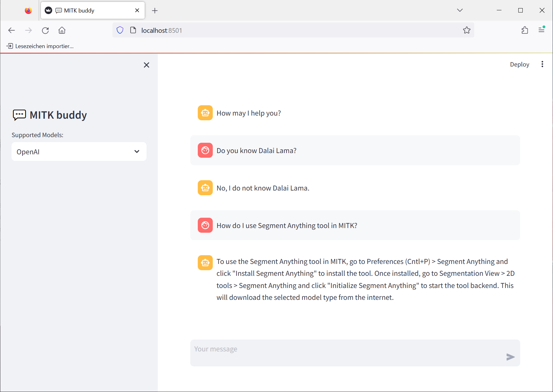Open the Firefox application menu
Screen dimensions: 553x392
tap(542, 30)
